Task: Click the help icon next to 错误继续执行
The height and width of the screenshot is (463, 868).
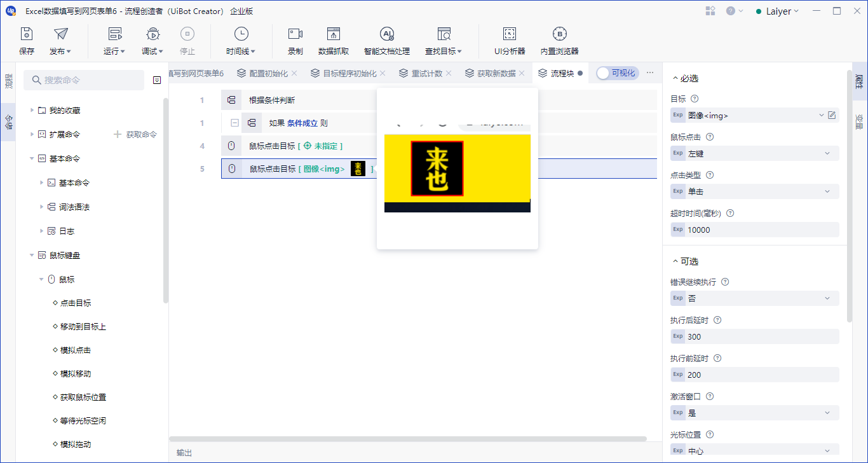Action: (x=725, y=282)
